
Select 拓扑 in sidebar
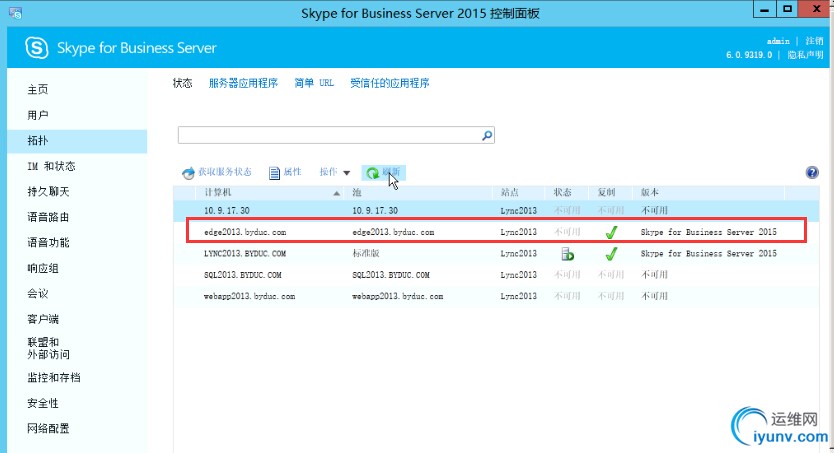(x=77, y=141)
